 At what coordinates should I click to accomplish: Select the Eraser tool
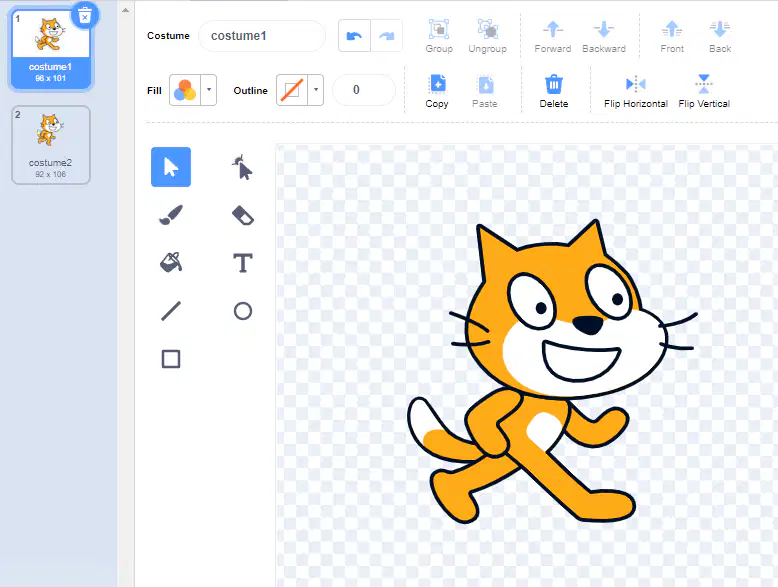[x=243, y=215]
